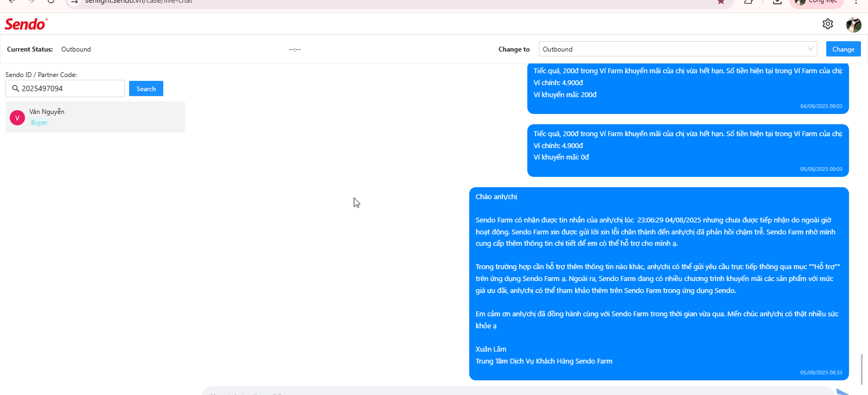The height and width of the screenshot is (395, 868).
Task: Click the Current Status Outbound value
Action: point(76,49)
